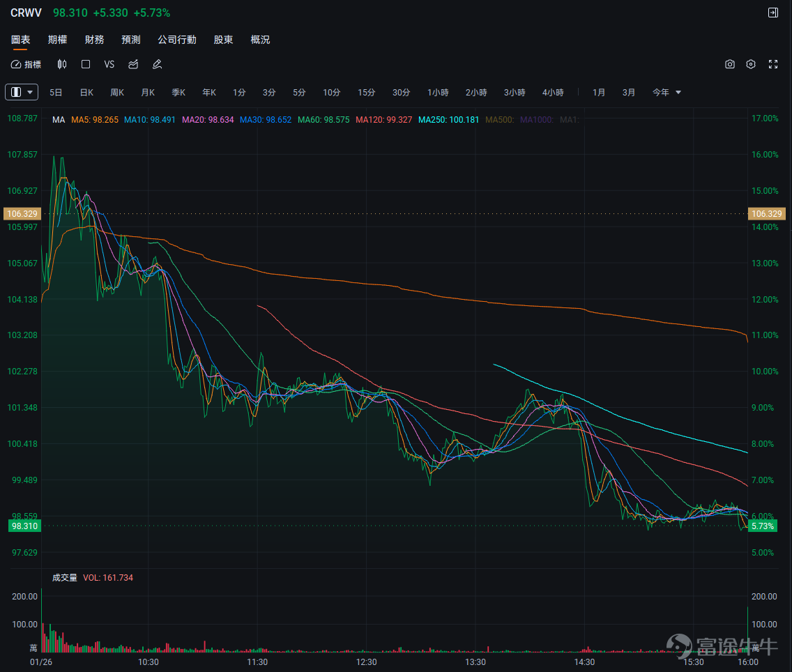The image size is (792, 672).
Task: Open the 股東 tab
Action: coord(223,39)
